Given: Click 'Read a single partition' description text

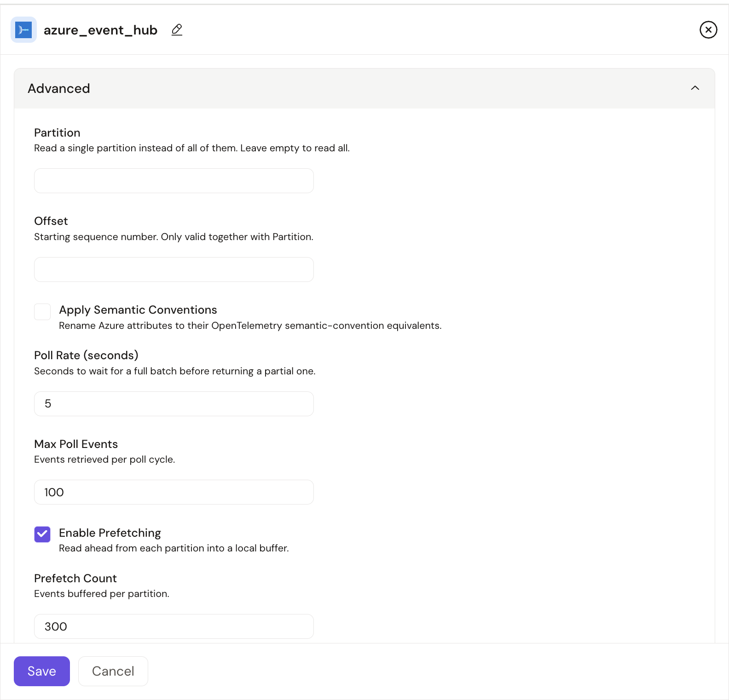Looking at the screenshot, I should [x=192, y=148].
